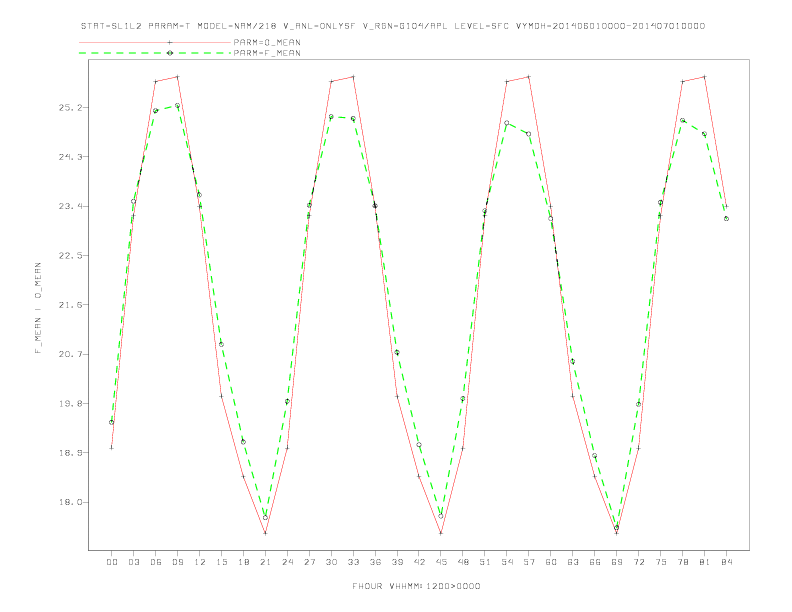The image size is (792, 612).
Task: Click the F_MEAN circle marker at hour 54
Action: (507, 123)
